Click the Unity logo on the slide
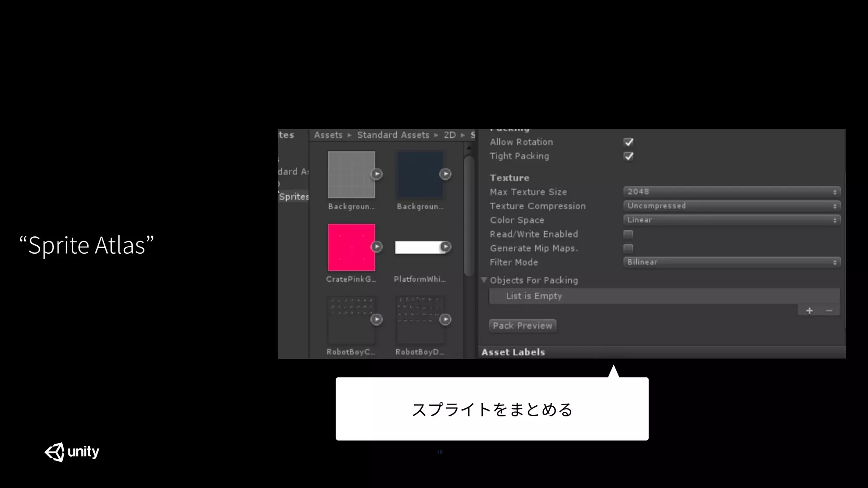 tap(72, 452)
